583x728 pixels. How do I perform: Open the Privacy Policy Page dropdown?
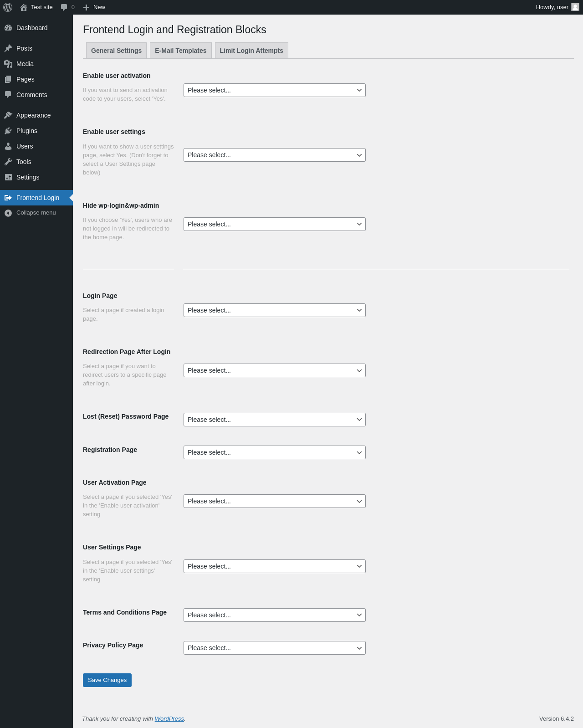click(x=275, y=648)
